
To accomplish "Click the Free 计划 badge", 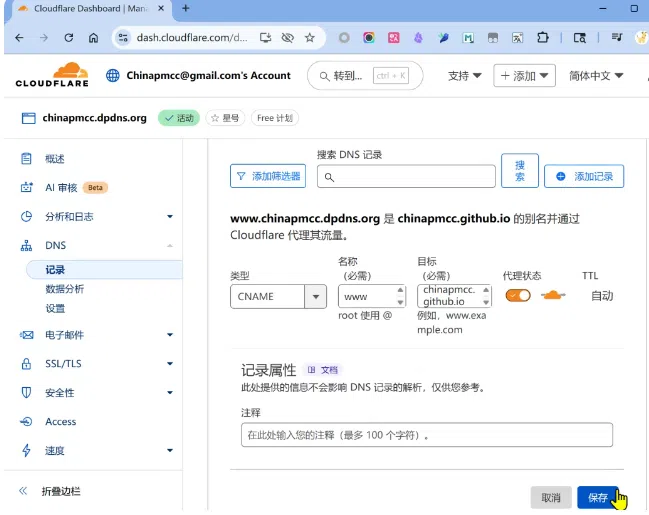I will click(x=275, y=118).
